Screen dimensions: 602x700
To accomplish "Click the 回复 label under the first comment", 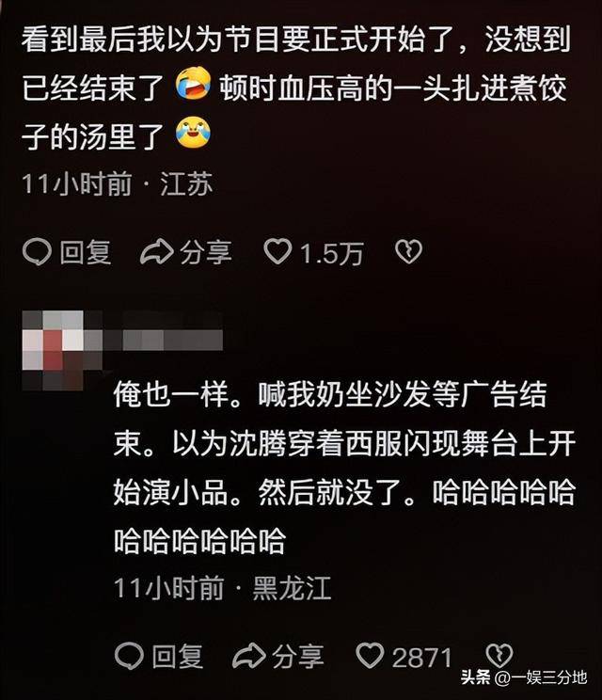I will coord(86,253).
